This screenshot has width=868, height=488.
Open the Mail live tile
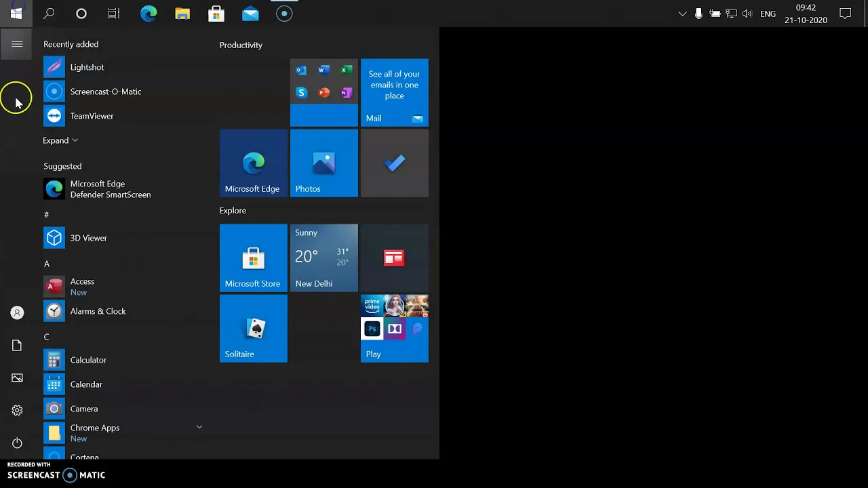395,93
